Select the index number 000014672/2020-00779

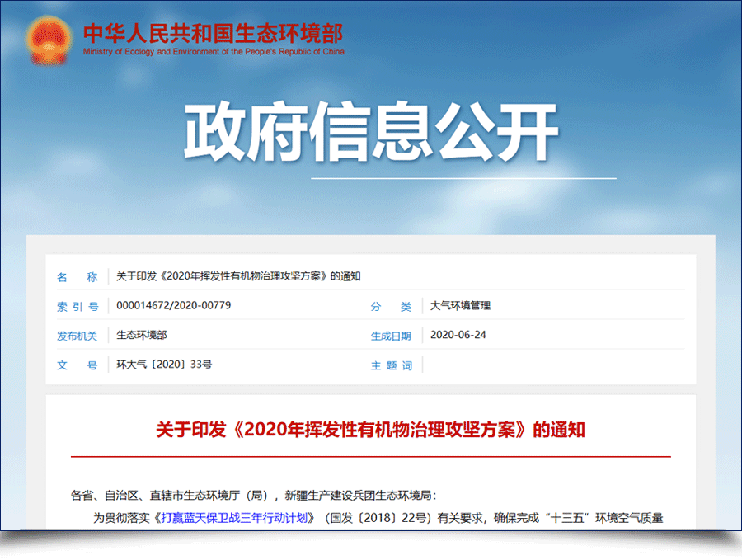(174, 306)
